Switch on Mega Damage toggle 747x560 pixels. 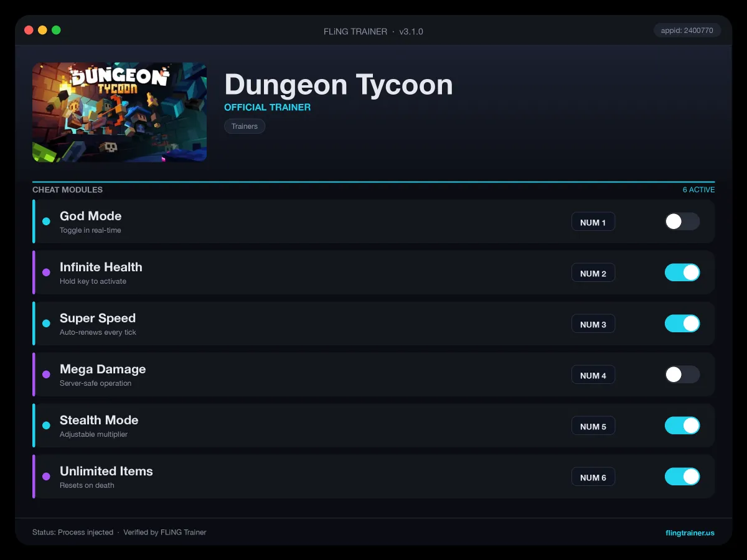coord(682,375)
